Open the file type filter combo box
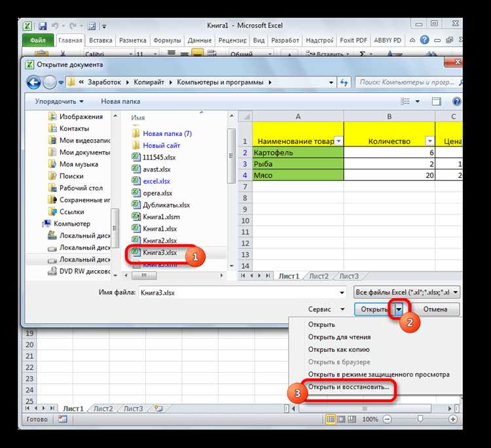 [x=407, y=292]
